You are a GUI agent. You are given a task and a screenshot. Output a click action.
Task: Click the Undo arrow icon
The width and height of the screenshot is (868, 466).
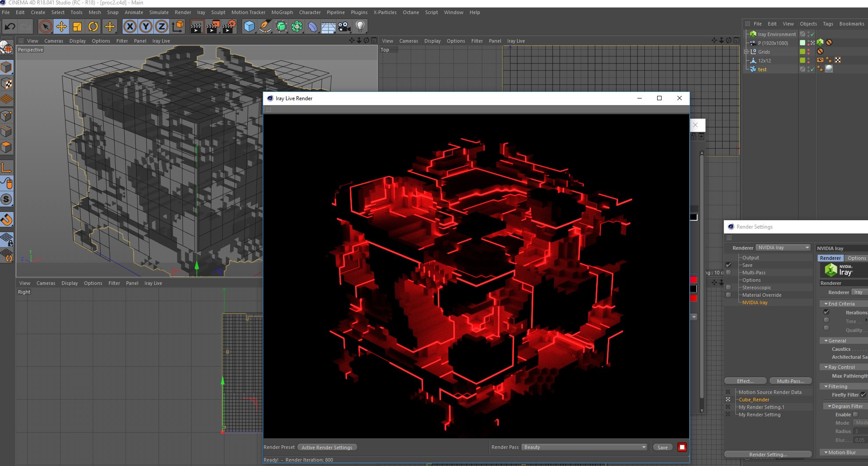tap(10, 27)
